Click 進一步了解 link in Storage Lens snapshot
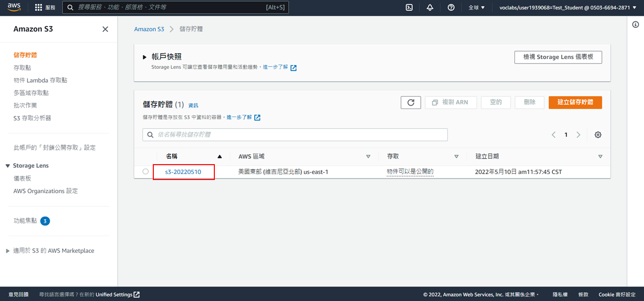The image size is (644, 301). coord(275,67)
